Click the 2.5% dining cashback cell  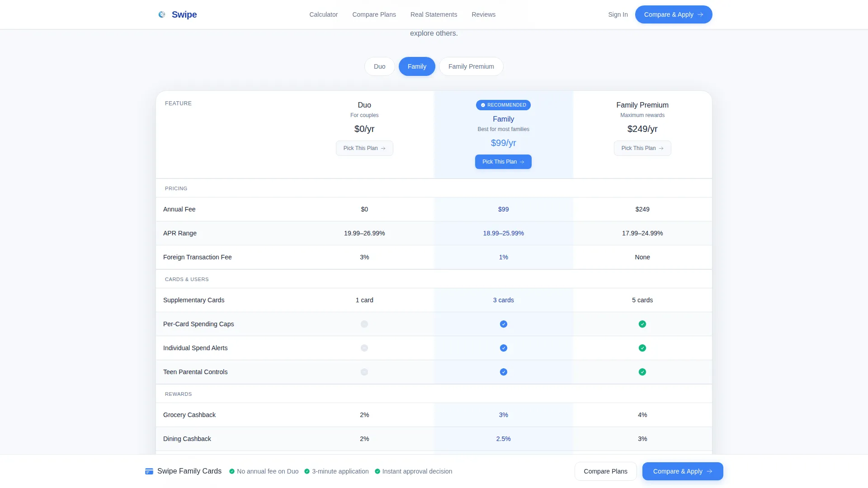pyautogui.click(x=503, y=439)
